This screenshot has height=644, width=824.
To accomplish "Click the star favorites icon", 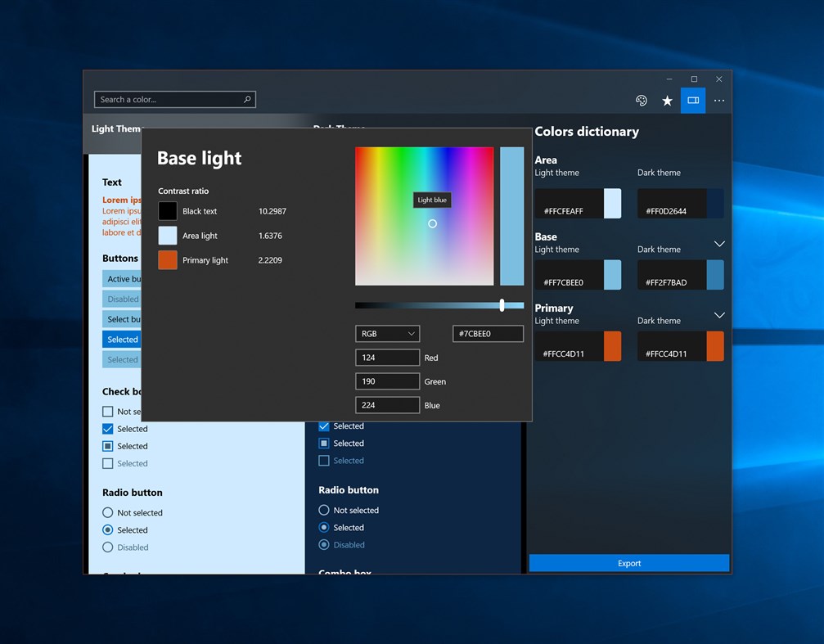I will [667, 100].
